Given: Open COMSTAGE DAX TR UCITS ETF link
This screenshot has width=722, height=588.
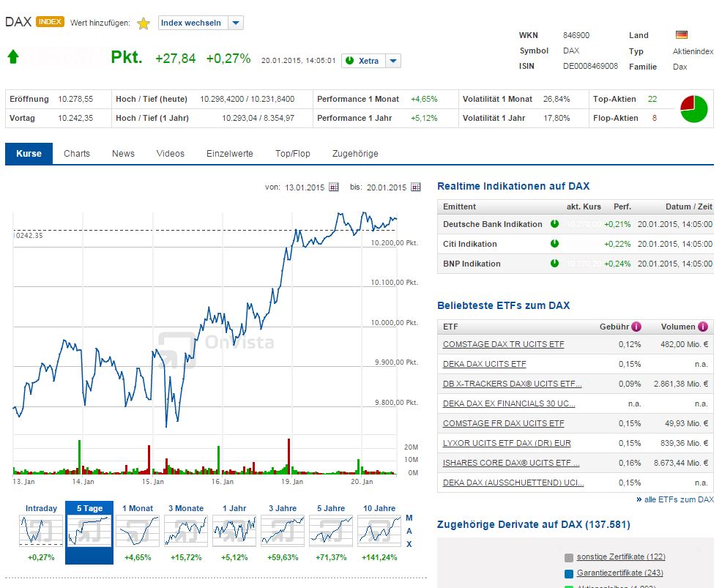Looking at the screenshot, I should [503, 344].
